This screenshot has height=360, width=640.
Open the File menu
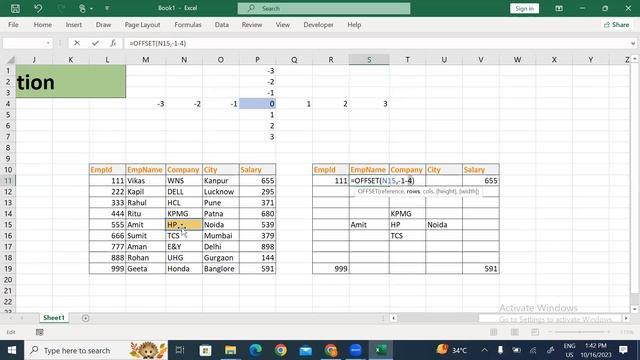point(13,25)
